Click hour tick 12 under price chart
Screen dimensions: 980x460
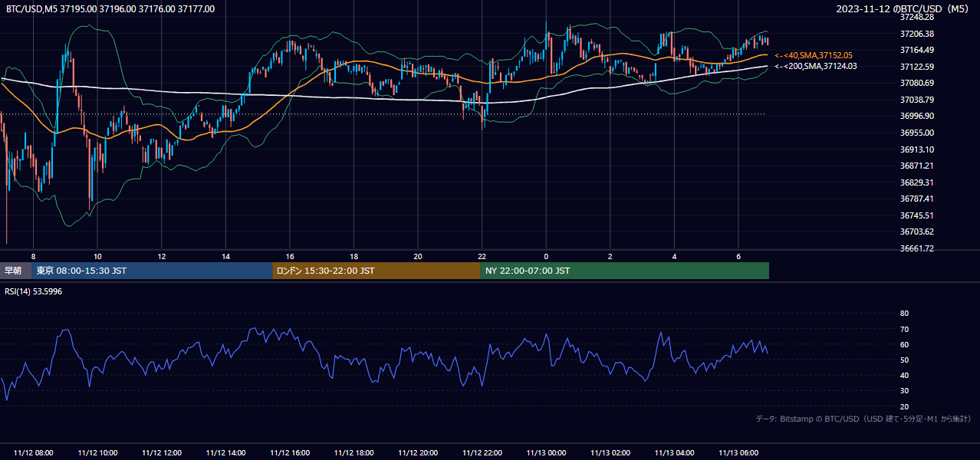click(161, 256)
